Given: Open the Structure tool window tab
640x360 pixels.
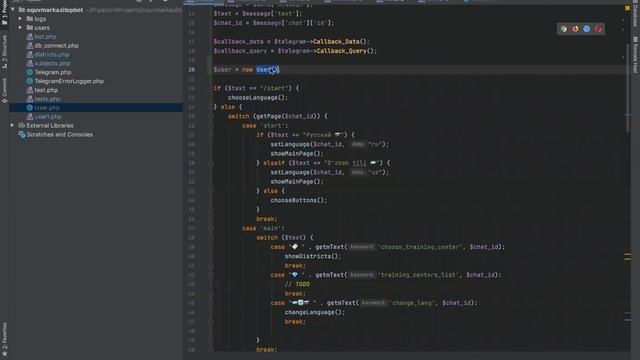Looking at the screenshot, I should coord(4,51).
